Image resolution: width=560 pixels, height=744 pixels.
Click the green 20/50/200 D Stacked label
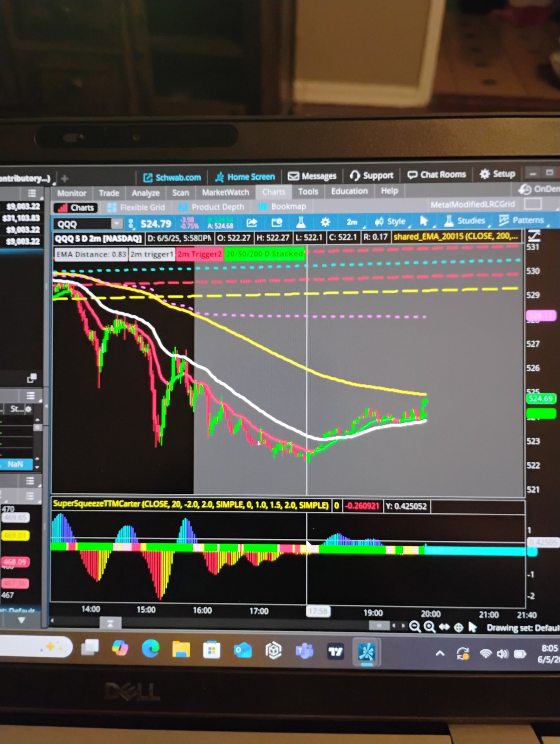265,254
